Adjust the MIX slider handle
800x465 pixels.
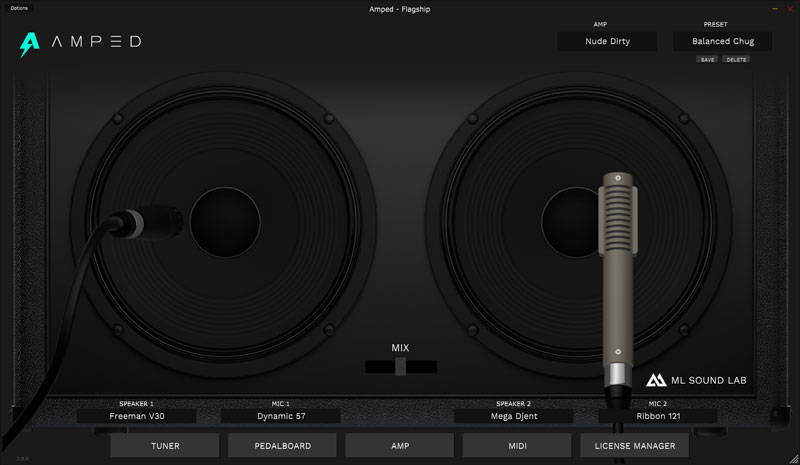click(x=401, y=366)
